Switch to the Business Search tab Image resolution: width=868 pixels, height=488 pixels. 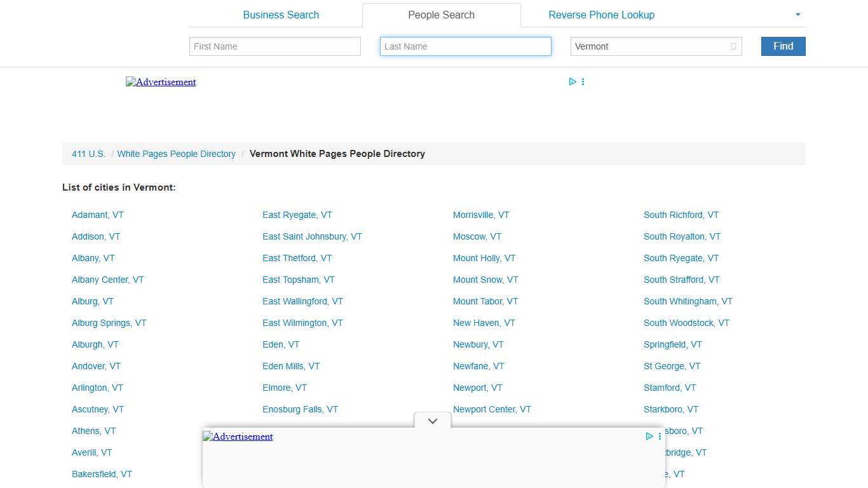(x=281, y=15)
